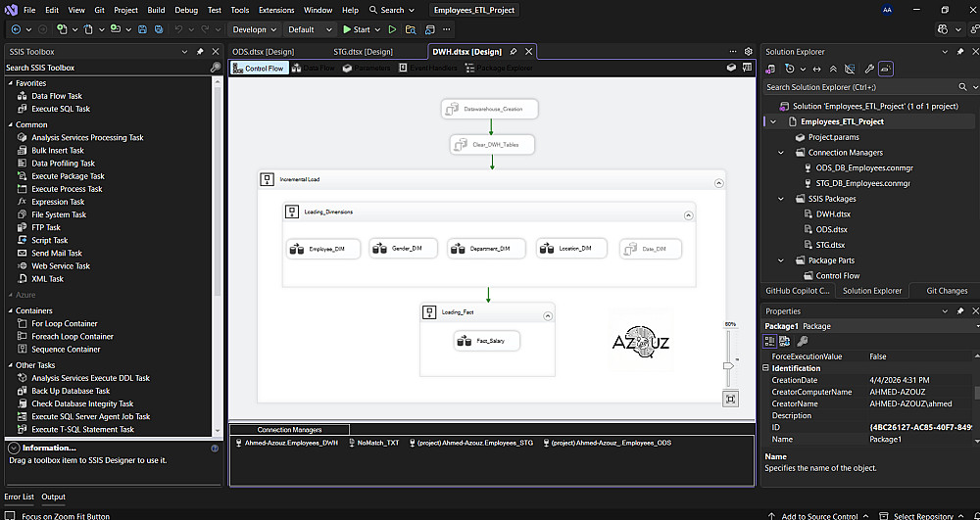Open Properties wrench icon in Solution Explorer
Viewport: 980px width, 520px height.
868,69
